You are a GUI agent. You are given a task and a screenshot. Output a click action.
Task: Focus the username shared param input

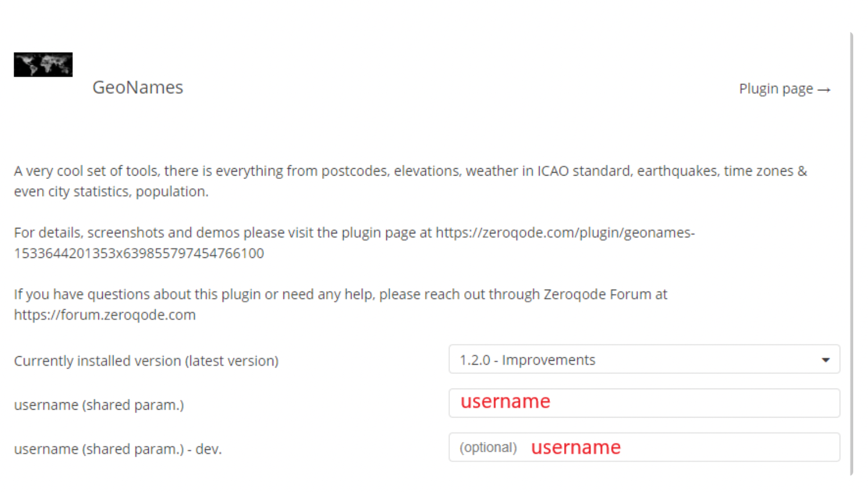pyautogui.click(x=644, y=403)
